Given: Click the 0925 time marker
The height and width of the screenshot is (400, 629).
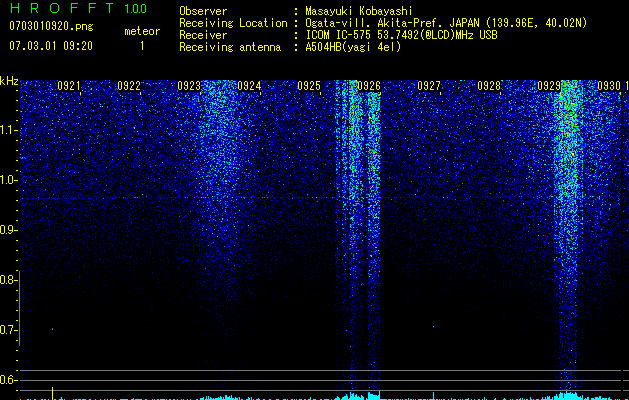Looking at the screenshot, I should (x=309, y=86).
